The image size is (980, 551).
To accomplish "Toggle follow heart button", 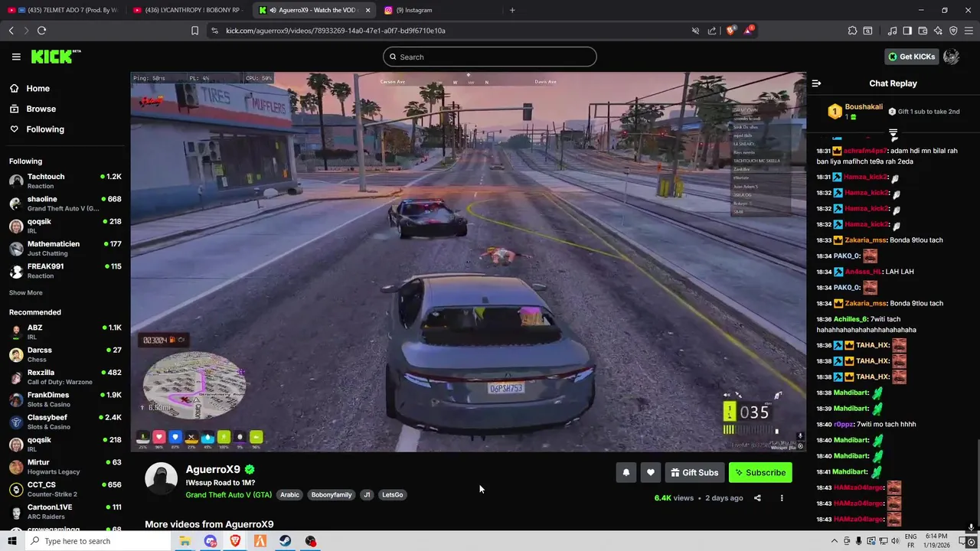I will pos(650,473).
